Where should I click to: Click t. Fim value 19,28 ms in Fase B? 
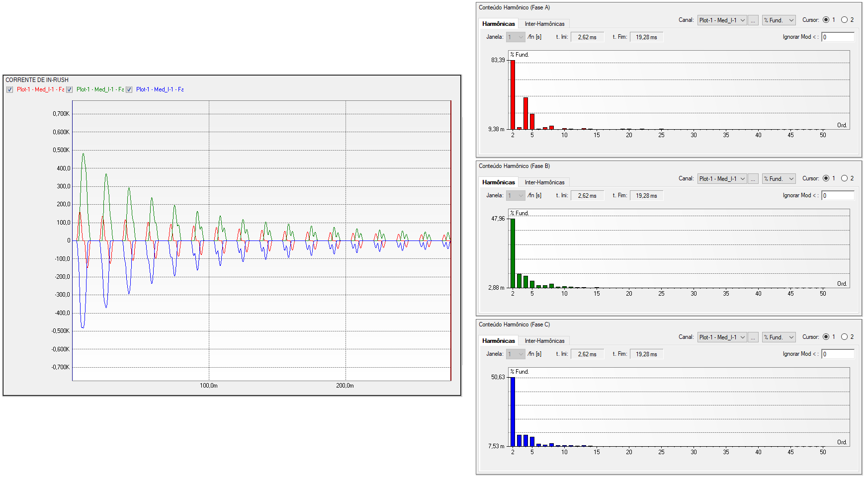tap(646, 196)
